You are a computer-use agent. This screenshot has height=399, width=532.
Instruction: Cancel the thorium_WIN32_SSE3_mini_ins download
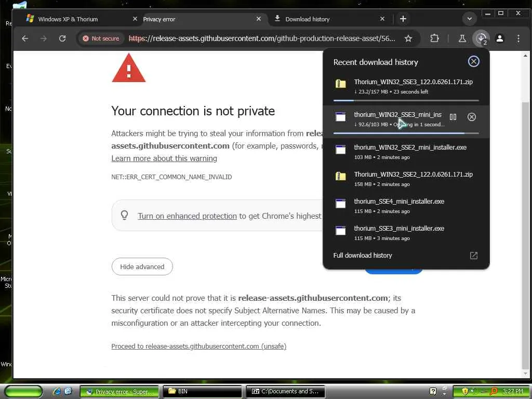click(472, 117)
